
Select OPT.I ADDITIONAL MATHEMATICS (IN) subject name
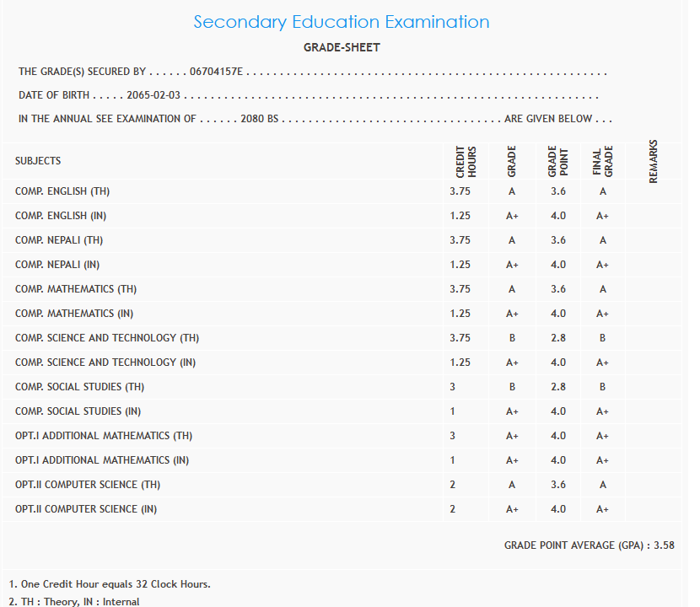[x=102, y=460]
